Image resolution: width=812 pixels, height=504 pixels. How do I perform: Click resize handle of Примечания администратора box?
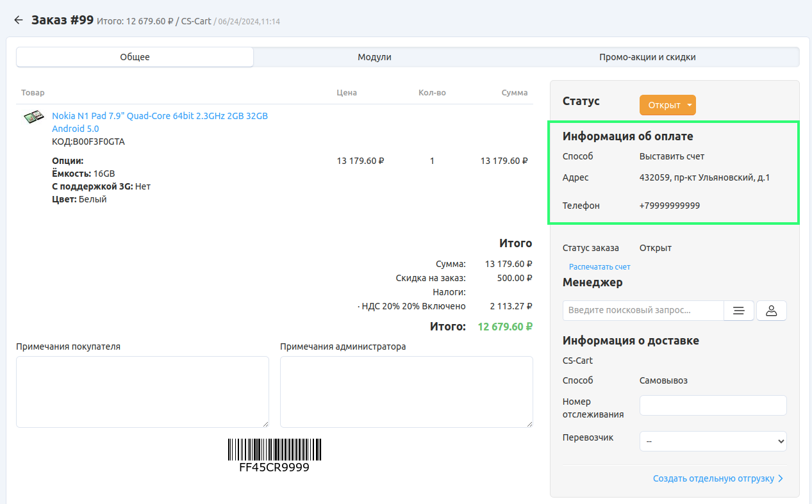pyautogui.click(x=529, y=423)
